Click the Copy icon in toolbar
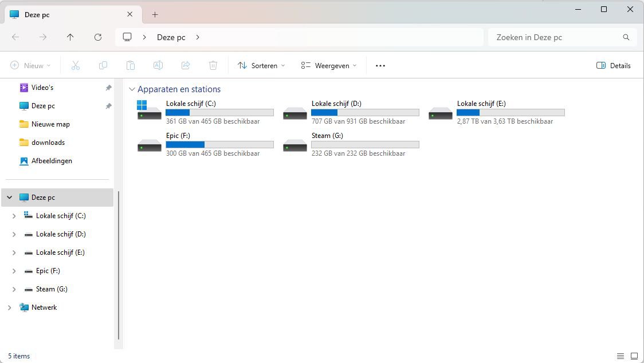The width and height of the screenshot is (644, 363). click(x=103, y=65)
